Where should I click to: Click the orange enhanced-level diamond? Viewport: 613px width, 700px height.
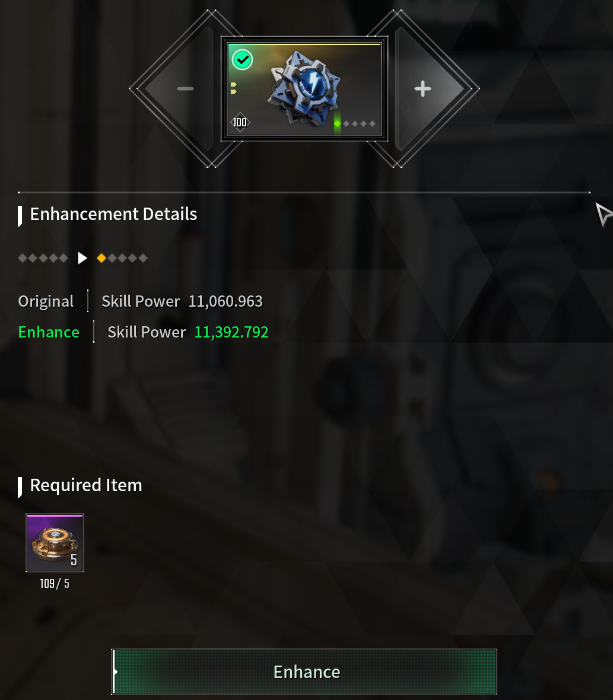101,258
